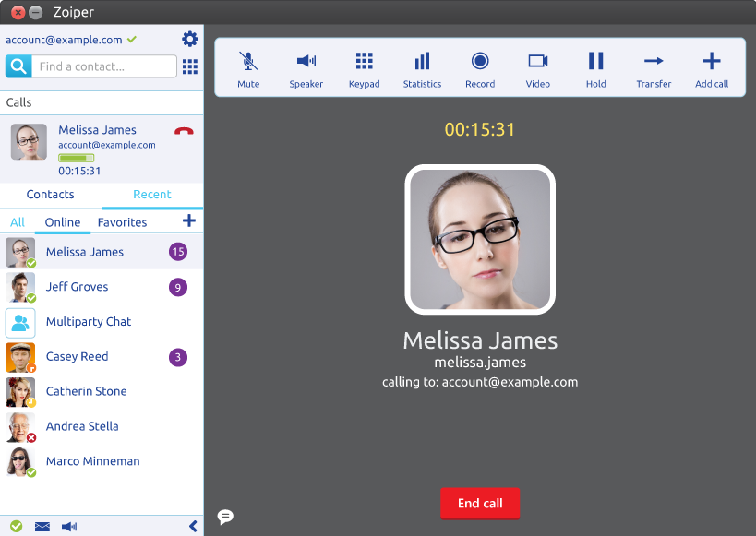Enable Video for this call

point(538,68)
